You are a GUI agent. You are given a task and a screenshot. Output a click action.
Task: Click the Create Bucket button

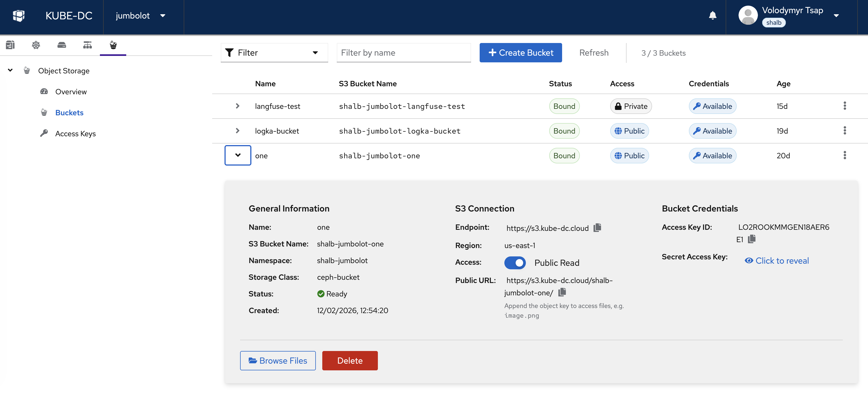pyautogui.click(x=520, y=53)
